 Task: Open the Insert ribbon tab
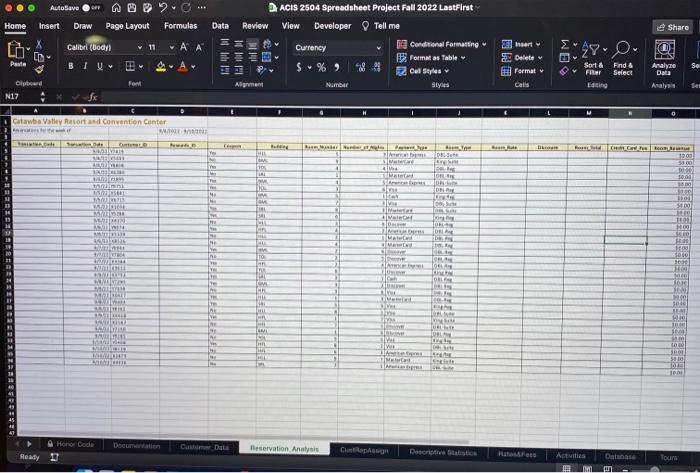click(49, 26)
